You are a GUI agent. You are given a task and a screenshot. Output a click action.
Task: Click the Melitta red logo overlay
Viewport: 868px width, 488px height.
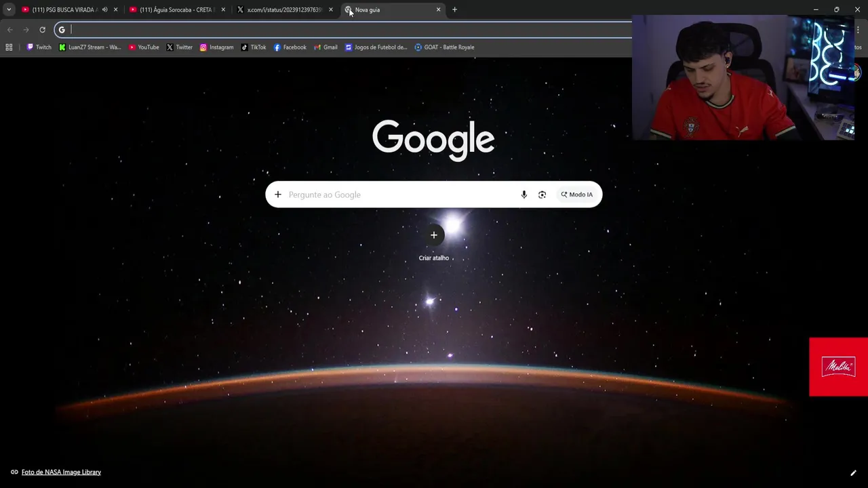click(838, 367)
